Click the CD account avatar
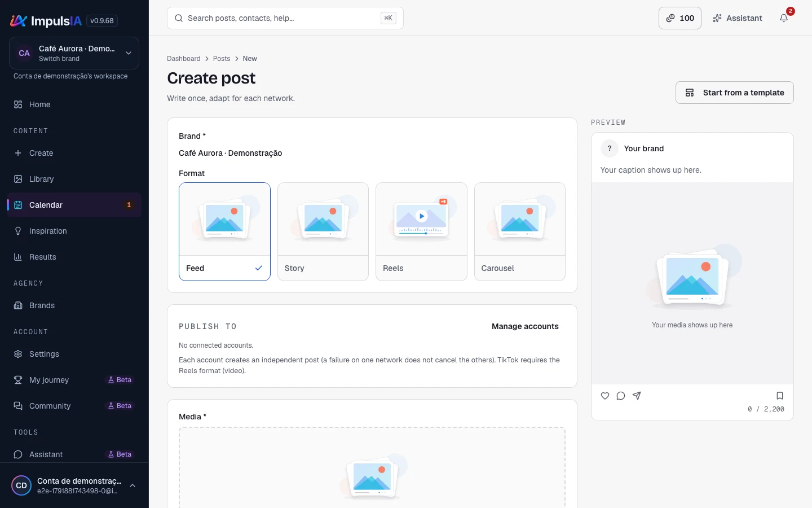Screen dimensions: 812x508 pos(21,485)
